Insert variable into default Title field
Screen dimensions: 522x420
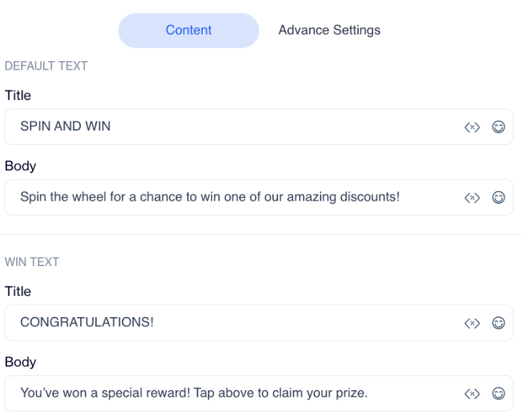point(472,127)
